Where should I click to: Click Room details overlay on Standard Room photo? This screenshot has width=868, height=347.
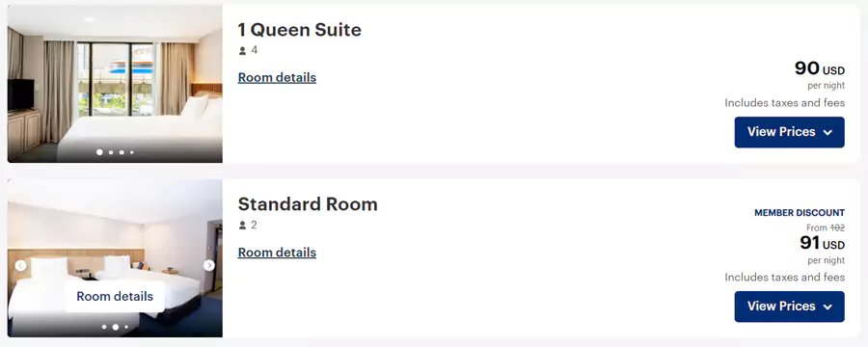point(115,297)
